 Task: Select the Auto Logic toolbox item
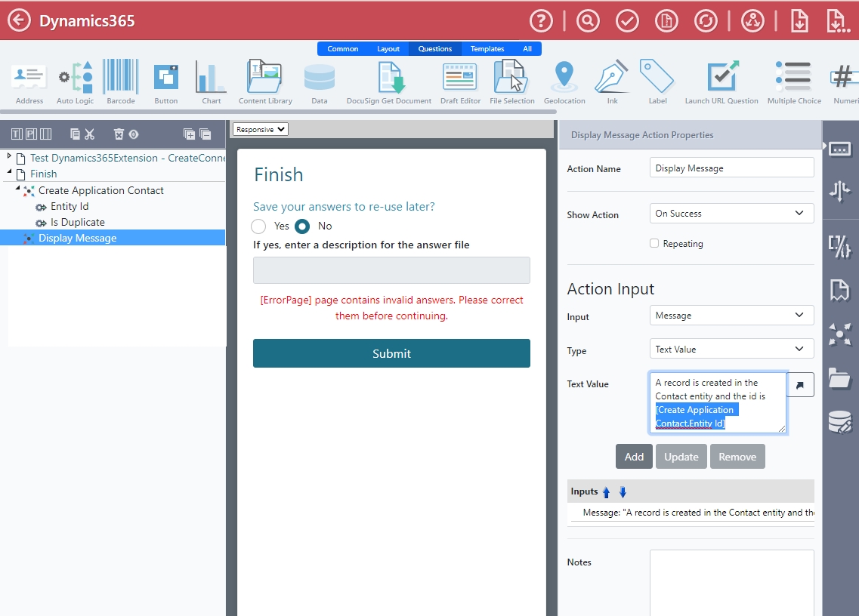point(75,82)
